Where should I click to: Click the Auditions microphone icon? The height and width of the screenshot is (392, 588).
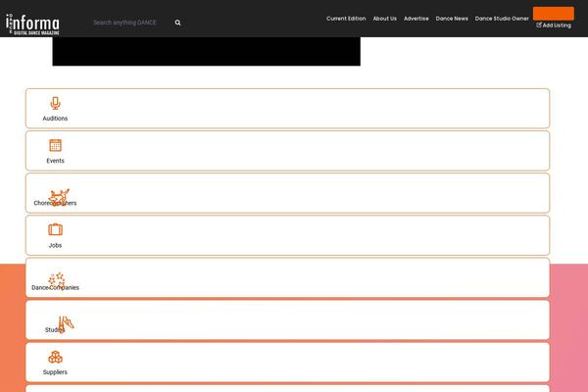coord(55,103)
